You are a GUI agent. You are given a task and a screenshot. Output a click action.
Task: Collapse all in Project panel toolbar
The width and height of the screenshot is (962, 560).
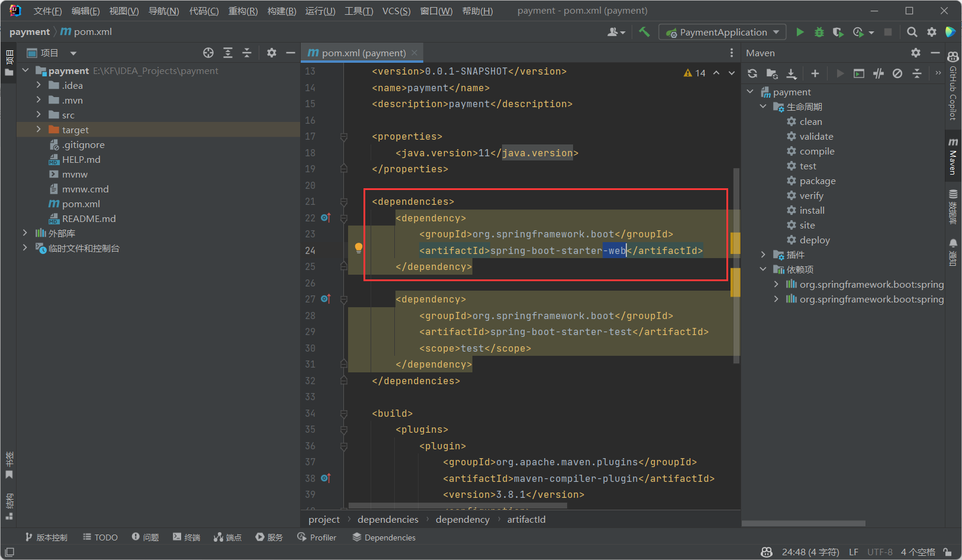tap(247, 53)
